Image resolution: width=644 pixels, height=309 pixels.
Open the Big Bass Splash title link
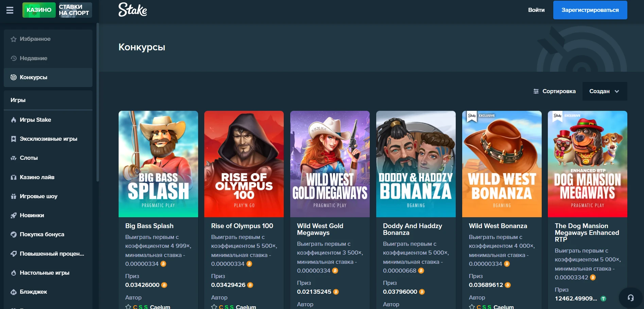149,226
